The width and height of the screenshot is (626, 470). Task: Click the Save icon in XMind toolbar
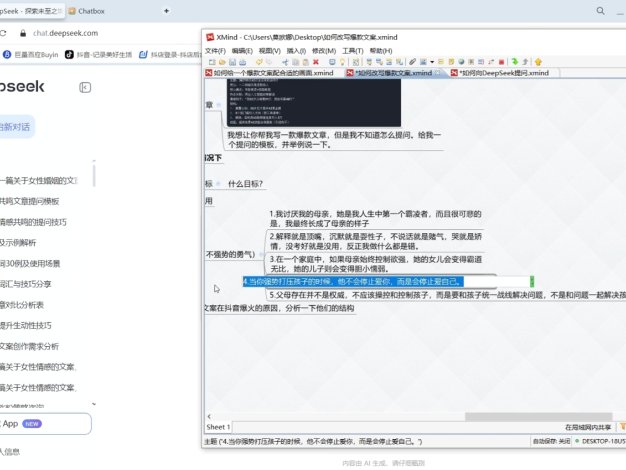pyautogui.click(x=232, y=62)
